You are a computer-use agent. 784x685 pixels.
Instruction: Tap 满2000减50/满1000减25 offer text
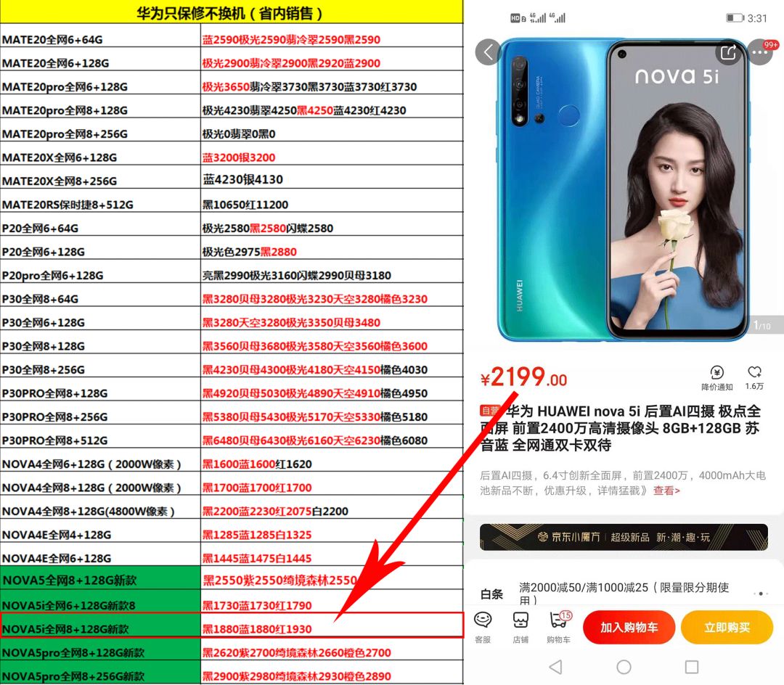[624, 594]
